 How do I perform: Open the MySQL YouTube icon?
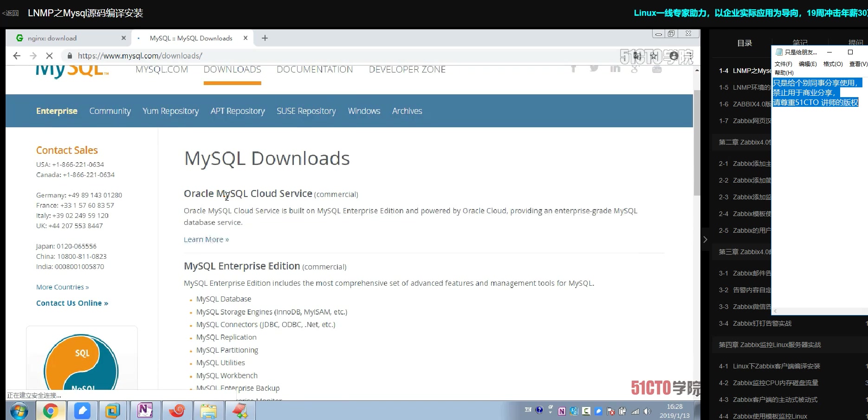[657, 69]
